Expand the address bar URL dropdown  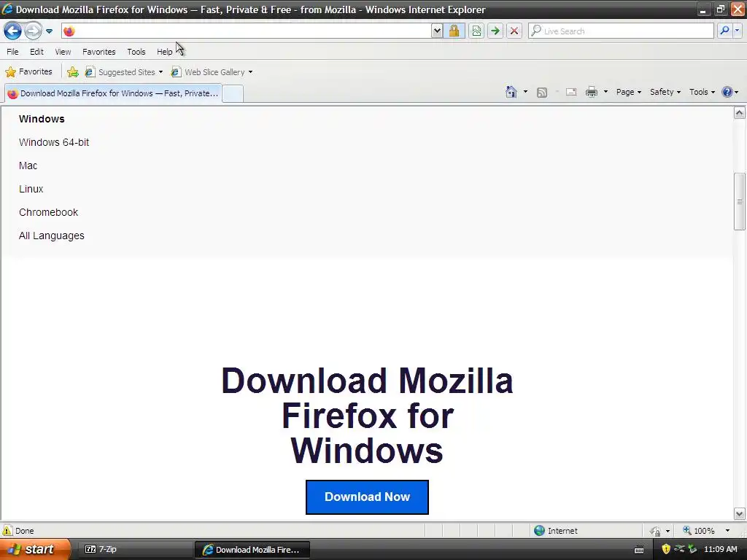[437, 31]
